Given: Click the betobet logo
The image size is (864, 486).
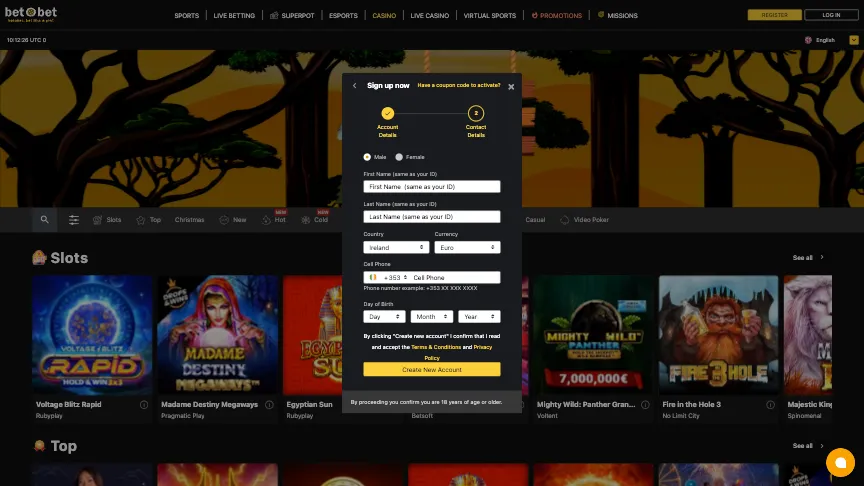Looking at the screenshot, I should pos(31,14).
